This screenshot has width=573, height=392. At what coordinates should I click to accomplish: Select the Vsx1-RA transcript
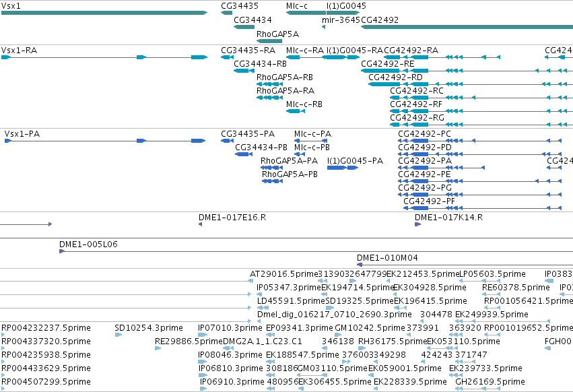tap(104, 57)
